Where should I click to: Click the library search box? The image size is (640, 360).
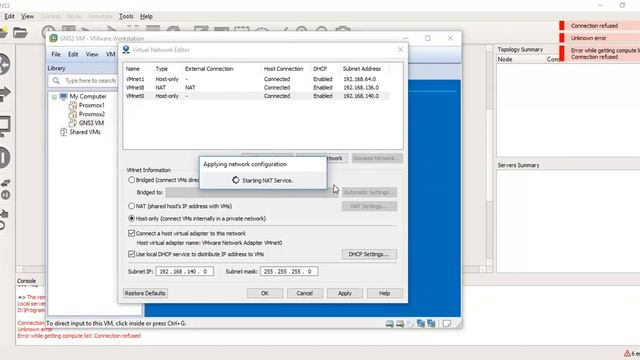click(x=84, y=81)
